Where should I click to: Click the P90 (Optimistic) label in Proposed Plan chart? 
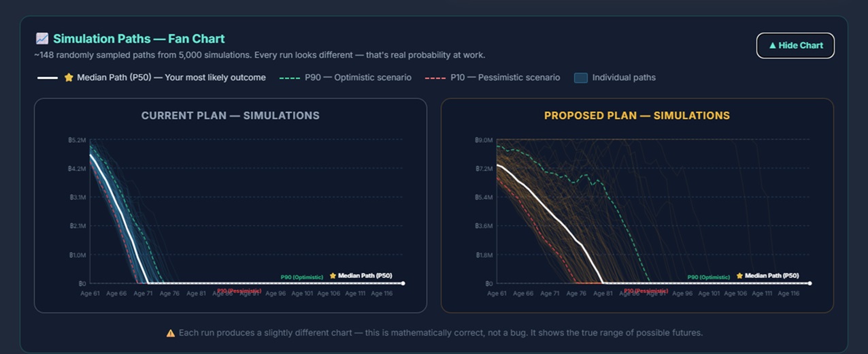point(708,277)
